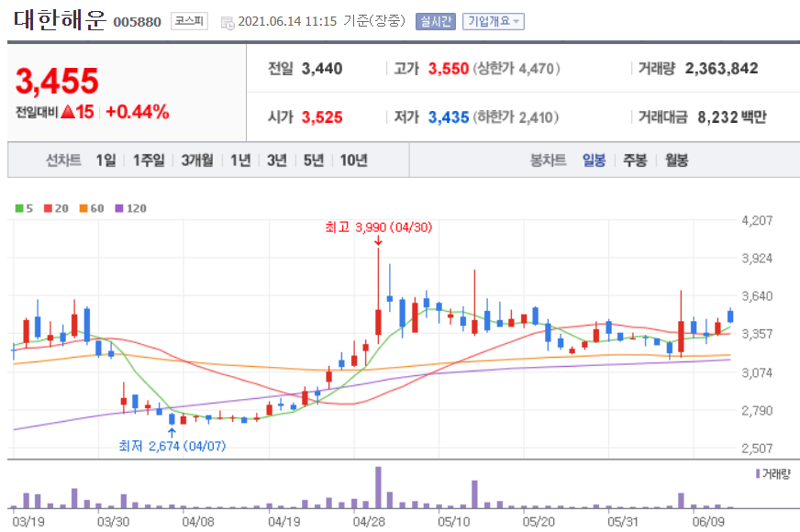This screenshot has width=800, height=532.
Task: Click the trading value 8,232 백만
Action: click(732, 117)
